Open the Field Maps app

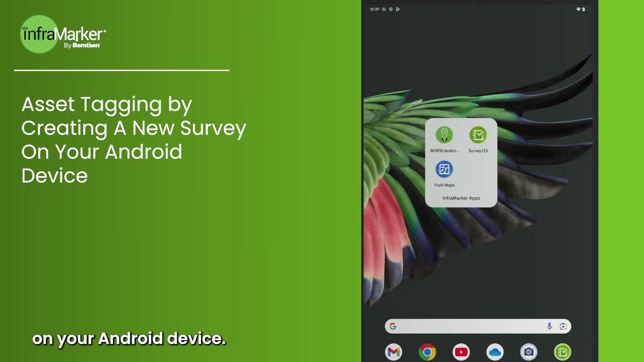point(444,169)
